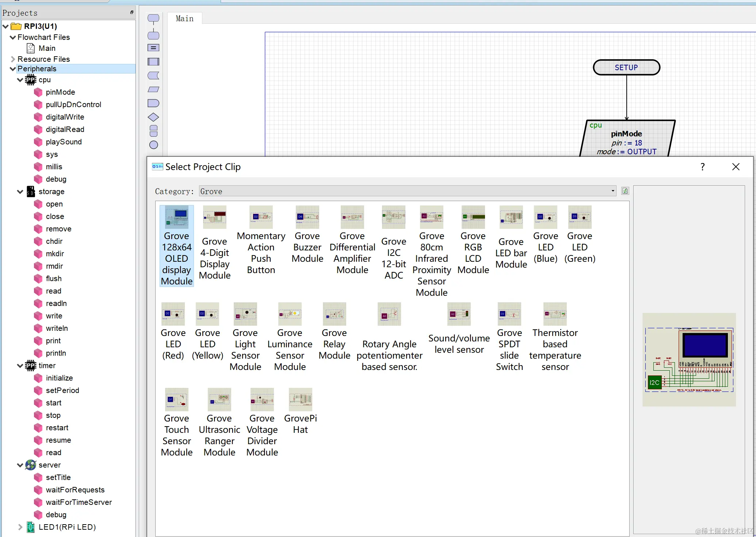Undock the Projects panel with float icon
Image resolution: width=756 pixels, height=537 pixels.
[x=131, y=12]
